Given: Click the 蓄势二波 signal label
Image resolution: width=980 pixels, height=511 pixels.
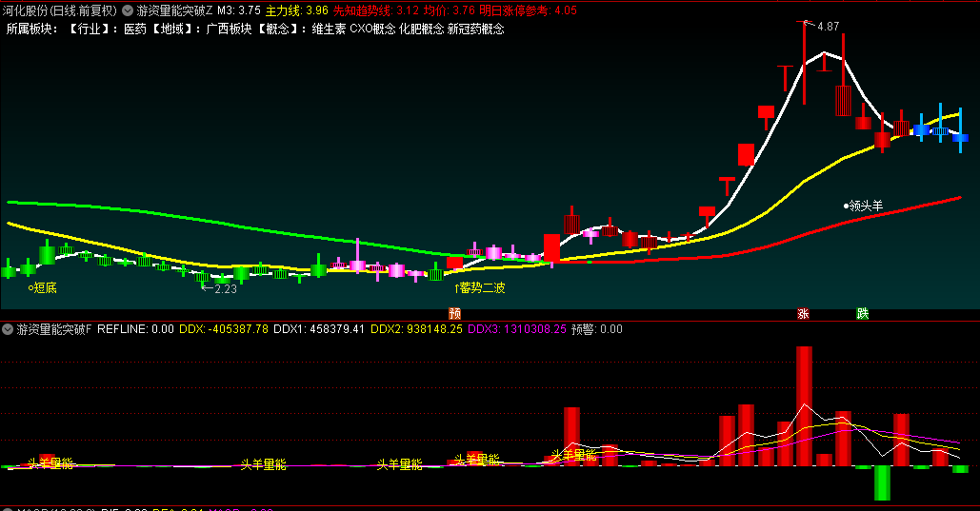Looking at the screenshot, I should (x=482, y=287).
